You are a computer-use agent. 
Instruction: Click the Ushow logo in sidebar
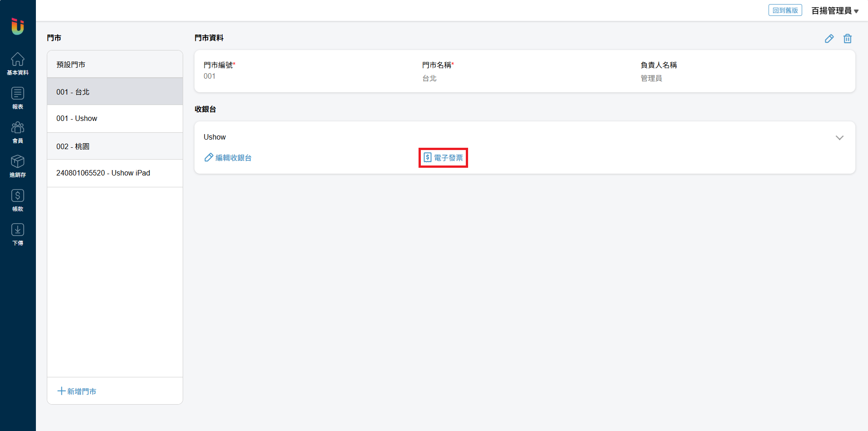18,26
